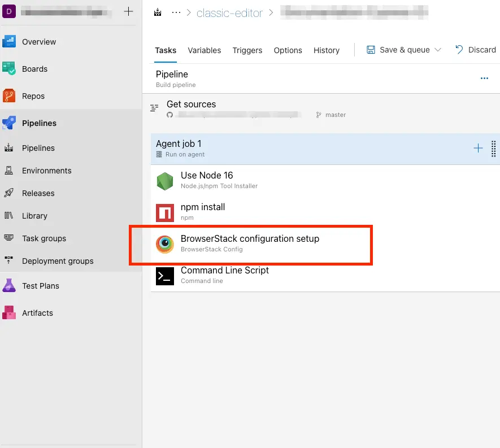Select the BrowserStack configuration setup task
Image resolution: width=500 pixels, height=448 pixels.
250,243
